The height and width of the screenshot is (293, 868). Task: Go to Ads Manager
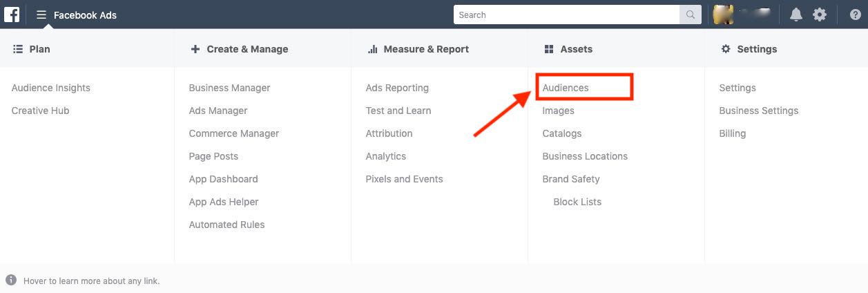pyautogui.click(x=218, y=111)
